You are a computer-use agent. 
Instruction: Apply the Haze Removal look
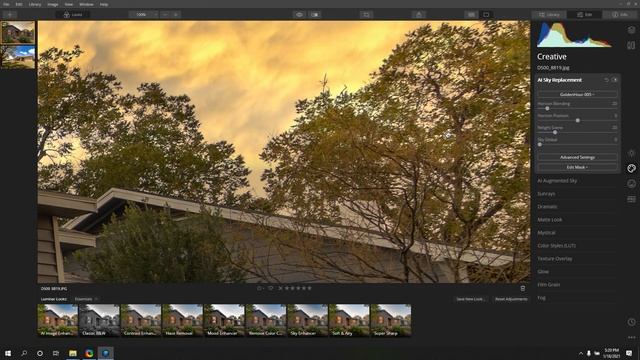[182, 320]
